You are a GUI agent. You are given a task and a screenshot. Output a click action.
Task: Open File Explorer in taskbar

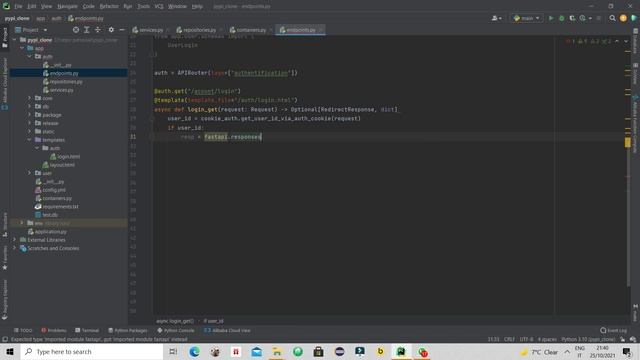pyautogui.click(x=277, y=351)
